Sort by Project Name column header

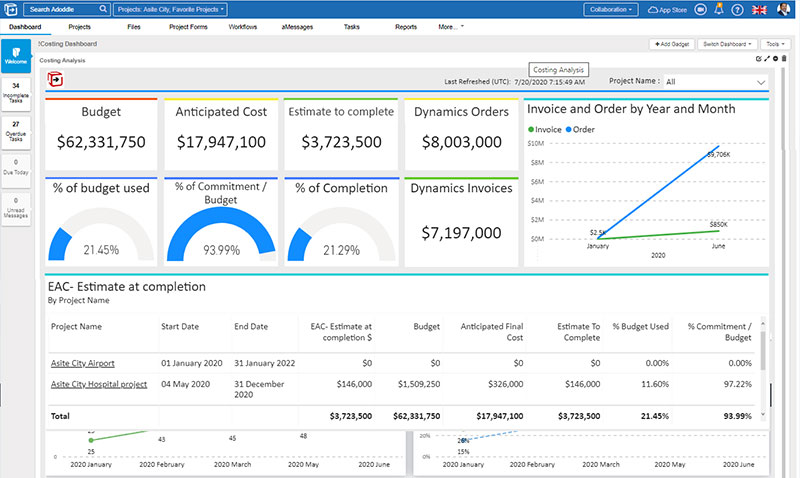(x=77, y=326)
